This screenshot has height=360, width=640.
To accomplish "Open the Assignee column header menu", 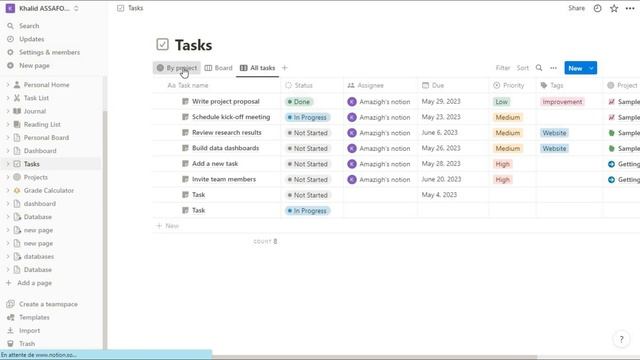I will pyautogui.click(x=380, y=85).
